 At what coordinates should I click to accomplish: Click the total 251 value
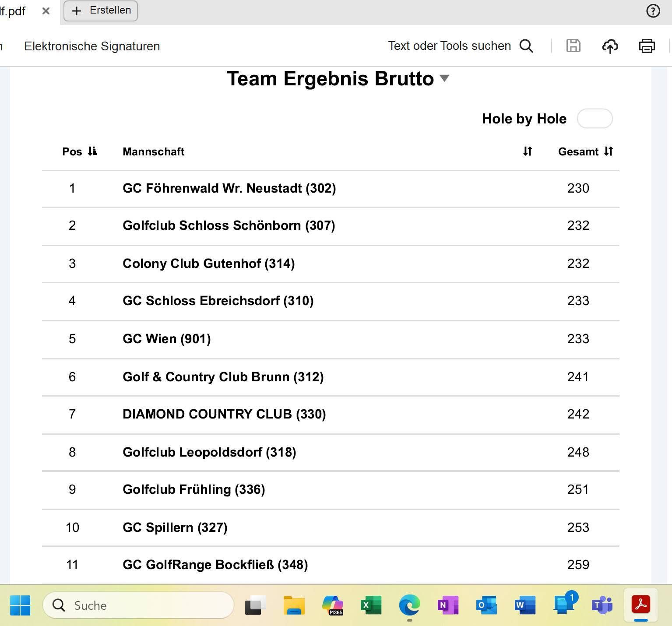point(578,489)
